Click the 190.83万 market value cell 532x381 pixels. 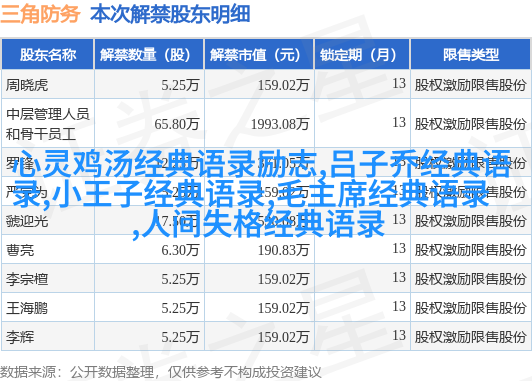tap(283, 250)
